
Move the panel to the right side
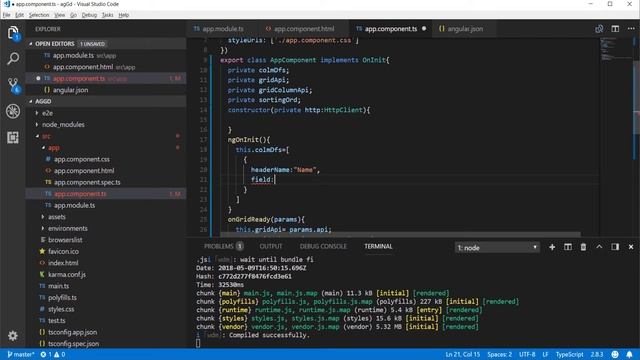tap(615, 247)
